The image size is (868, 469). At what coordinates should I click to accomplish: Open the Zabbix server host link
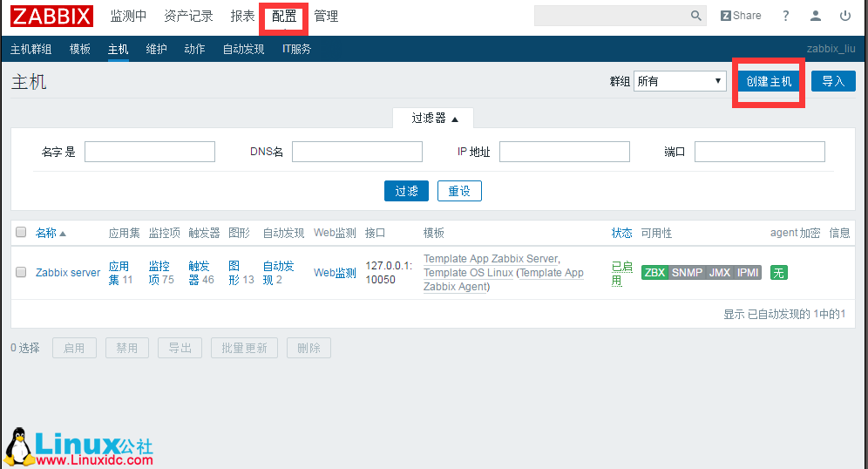[68, 273]
